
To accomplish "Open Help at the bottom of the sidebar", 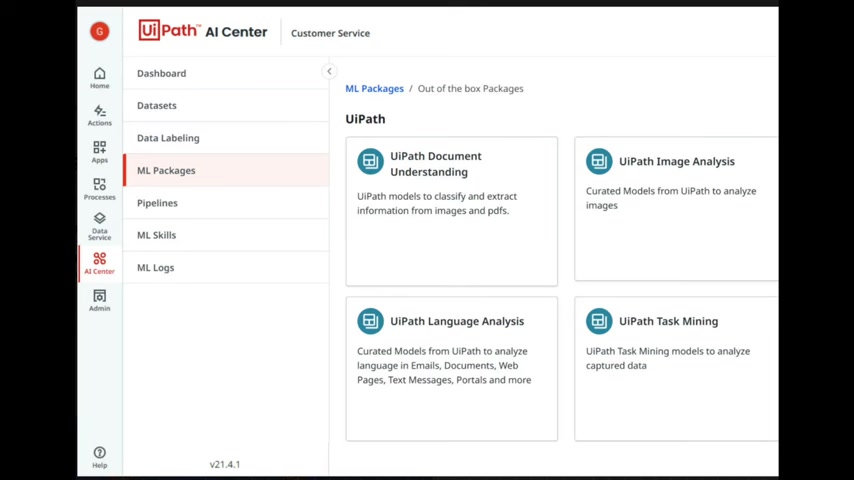I will click(100, 458).
